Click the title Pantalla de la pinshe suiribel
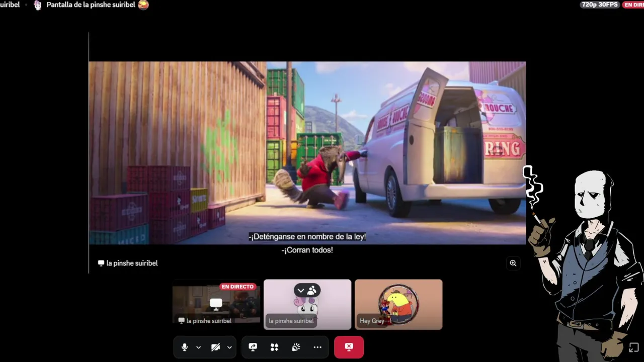 (x=91, y=5)
